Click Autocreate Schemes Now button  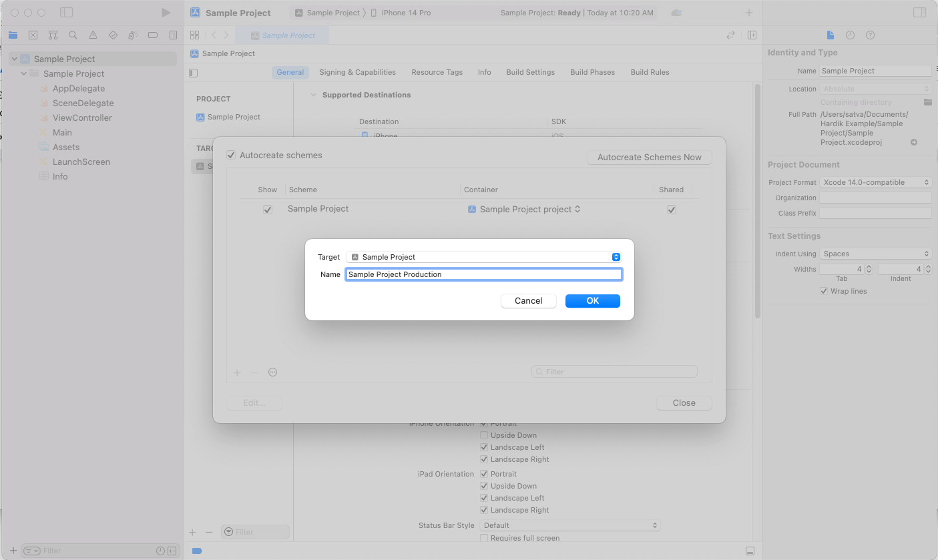pyautogui.click(x=650, y=158)
